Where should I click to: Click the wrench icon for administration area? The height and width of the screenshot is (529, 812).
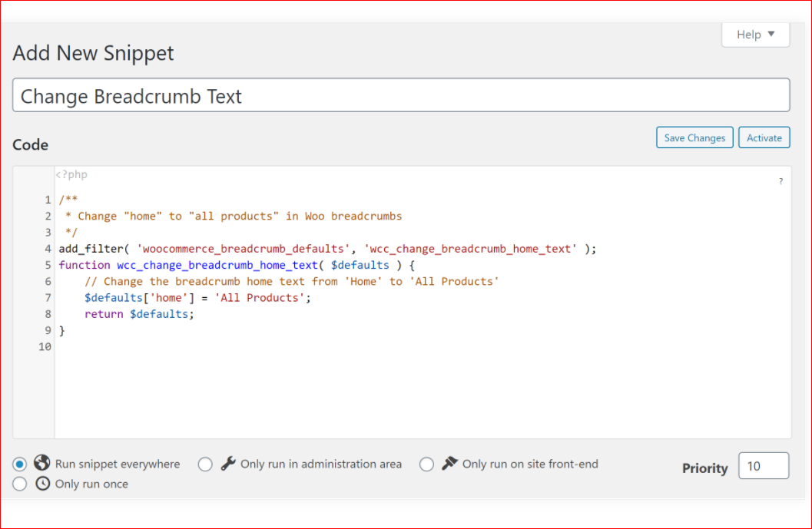227,464
